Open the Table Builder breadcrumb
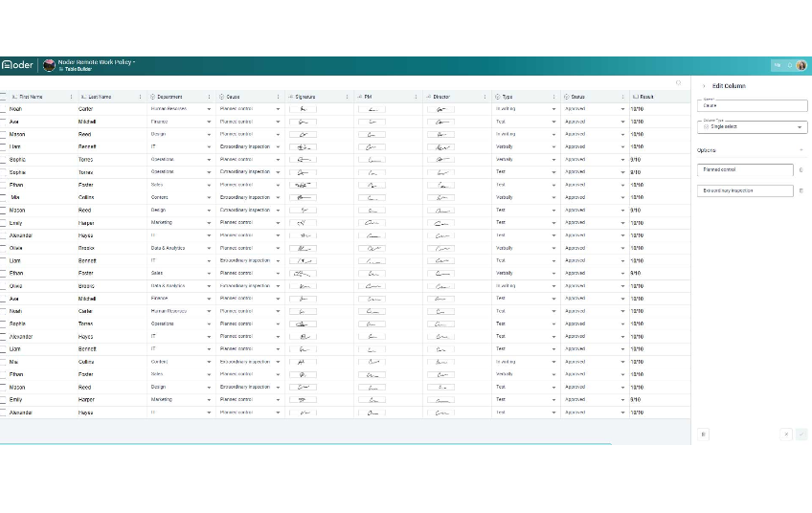The width and height of the screenshot is (812, 513). (78, 69)
